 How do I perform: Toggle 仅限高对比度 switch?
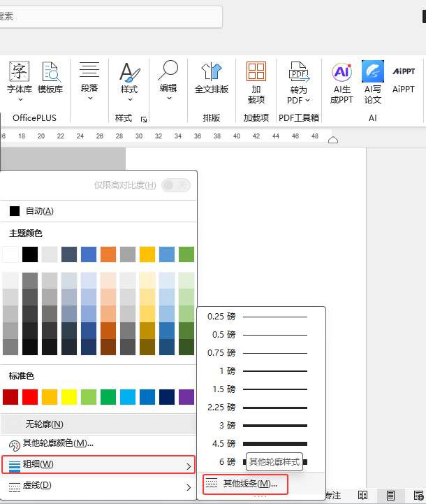click(175, 185)
